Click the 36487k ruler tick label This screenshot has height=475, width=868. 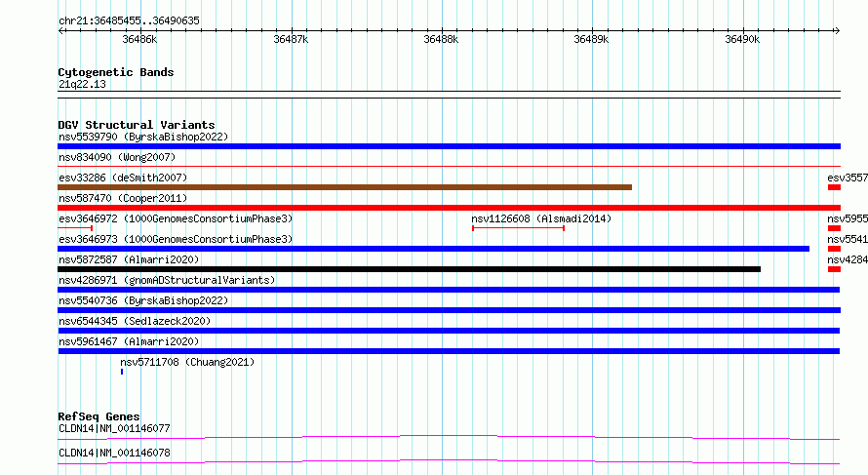291,39
